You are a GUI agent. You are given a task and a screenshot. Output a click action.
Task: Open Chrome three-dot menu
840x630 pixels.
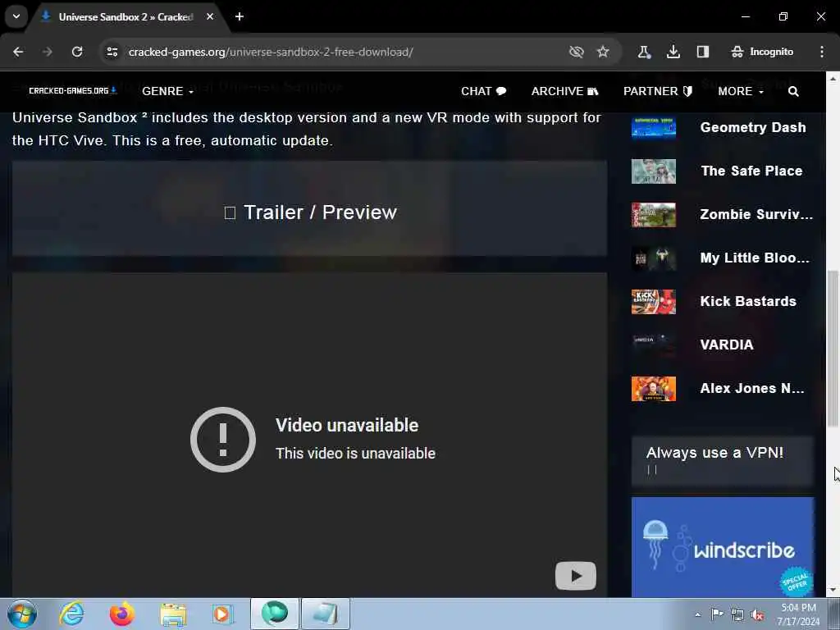pyautogui.click(x=822, y=52)
